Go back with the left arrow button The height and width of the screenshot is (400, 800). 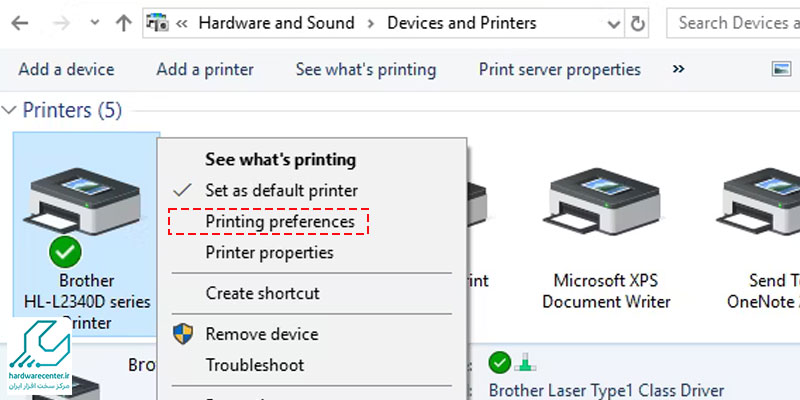pos(19,23)
